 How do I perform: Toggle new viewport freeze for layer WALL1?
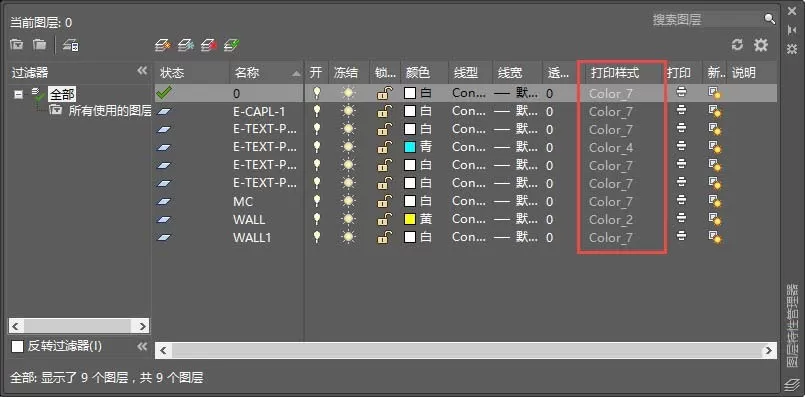coord(715,237)
